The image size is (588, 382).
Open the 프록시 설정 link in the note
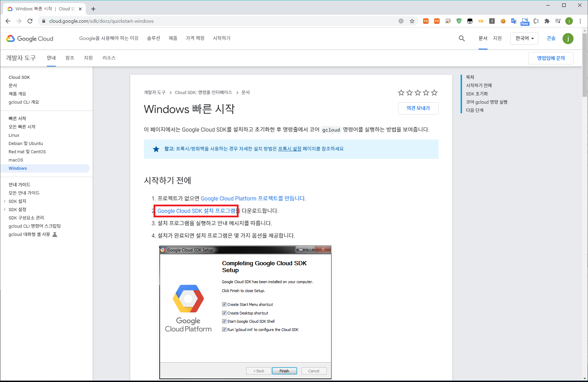(x=290, y=149)
